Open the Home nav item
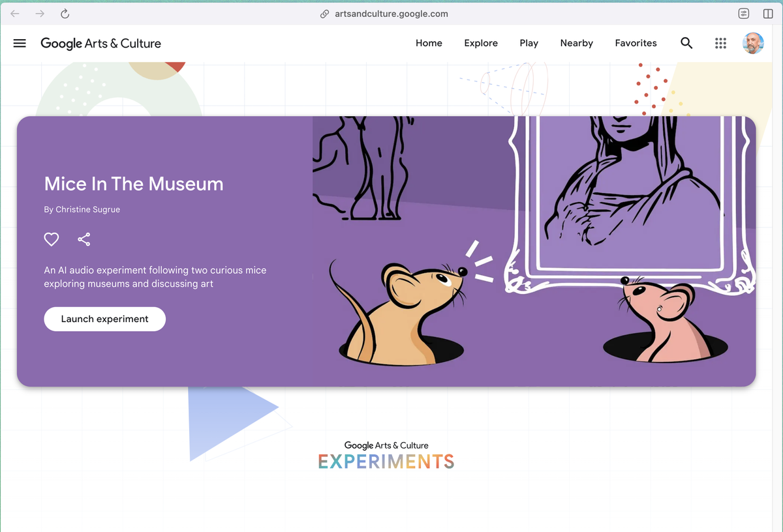Viewport: 783px width, 532px height. tap(429, 43)
